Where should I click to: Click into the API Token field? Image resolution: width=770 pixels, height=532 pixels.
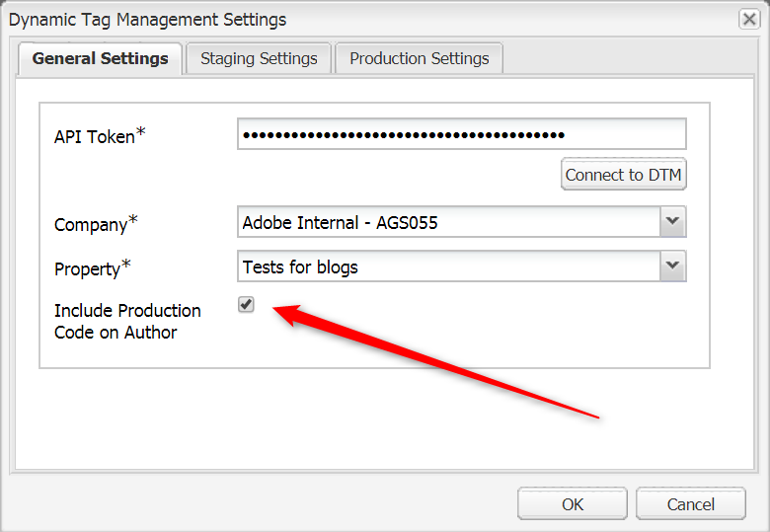[461, 134]
